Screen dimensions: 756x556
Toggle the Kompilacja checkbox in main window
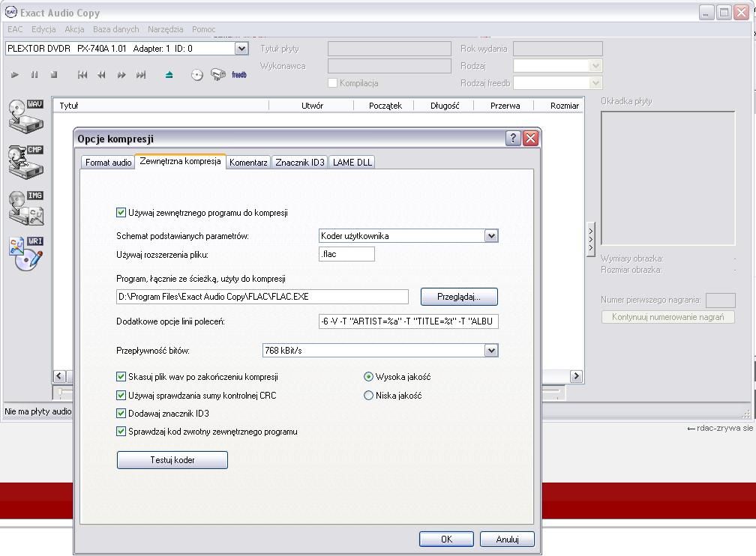pyautogui.click(x=332, y=83)
